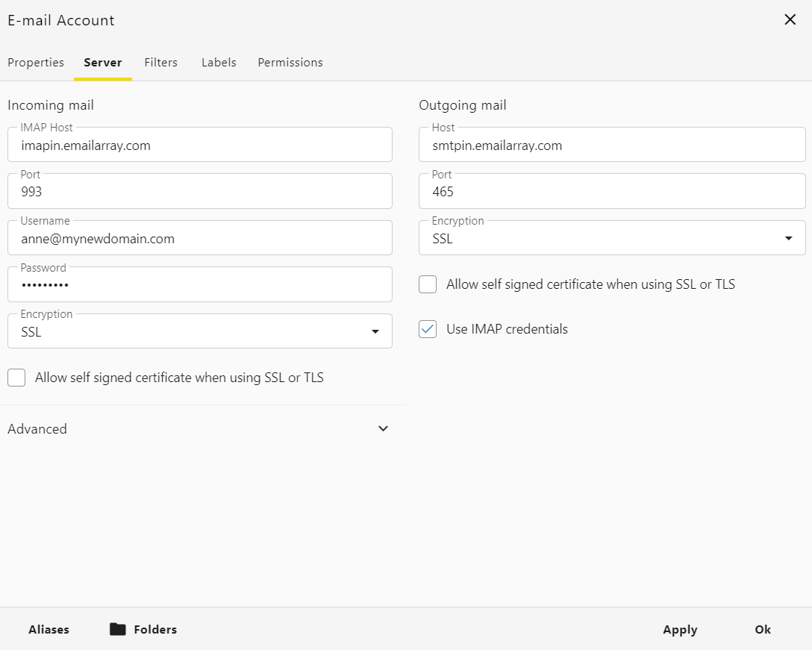Switch to the Properties tab
812x650 pixels.
(36, 63)
